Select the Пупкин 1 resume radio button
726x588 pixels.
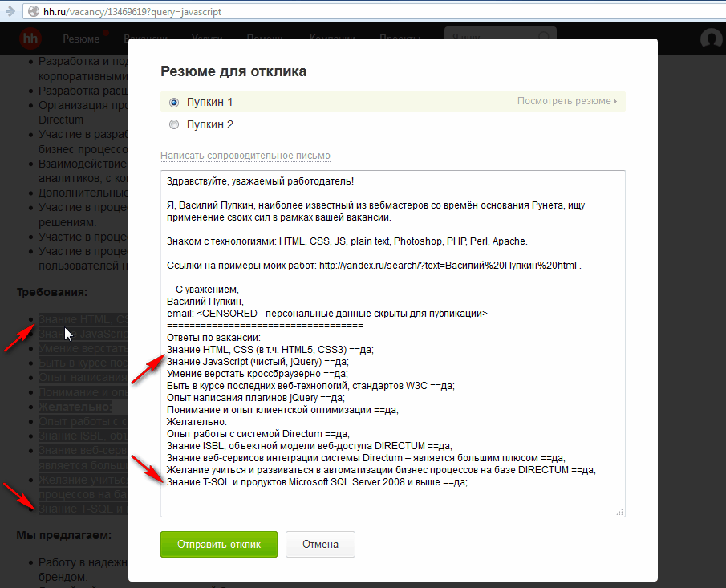174,103
